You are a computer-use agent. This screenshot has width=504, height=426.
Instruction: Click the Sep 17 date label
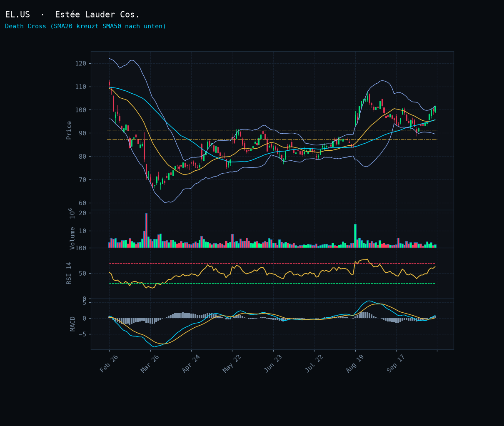396,364
